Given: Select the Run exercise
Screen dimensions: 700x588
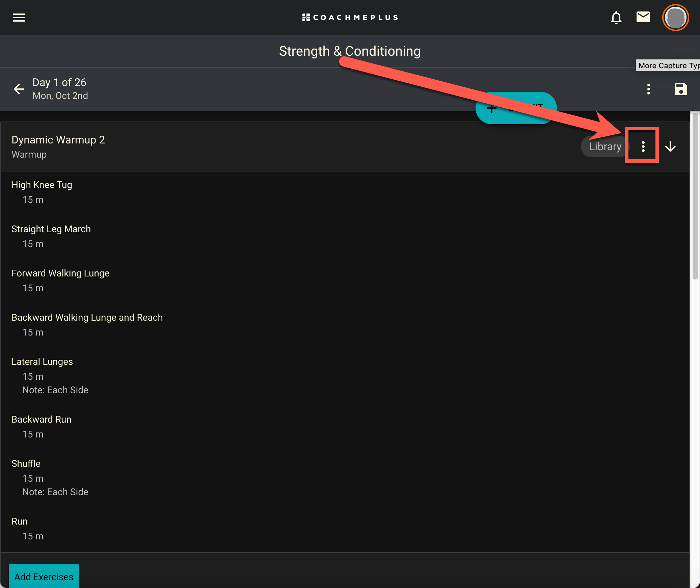Looking at the screenshot, I should point(20,522).
